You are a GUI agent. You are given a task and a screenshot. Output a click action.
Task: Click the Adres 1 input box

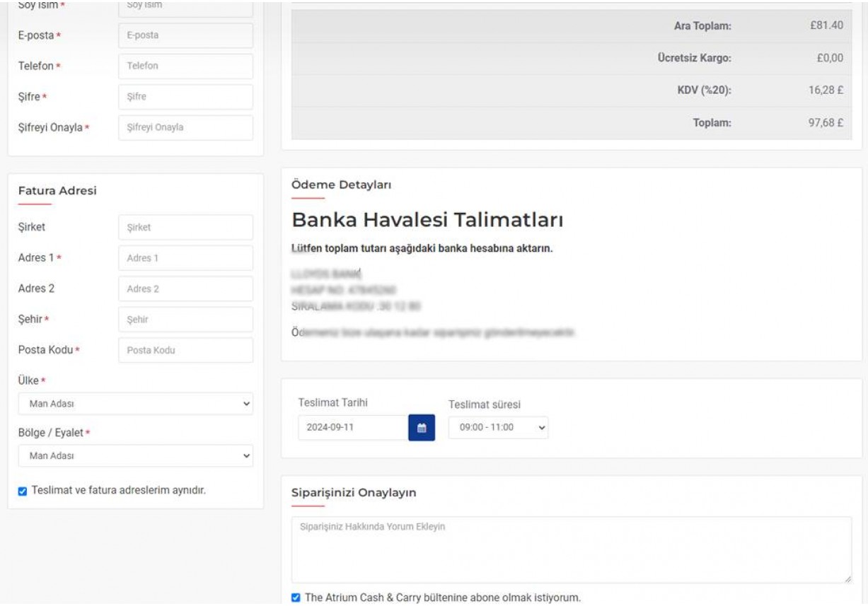[185, 258]
